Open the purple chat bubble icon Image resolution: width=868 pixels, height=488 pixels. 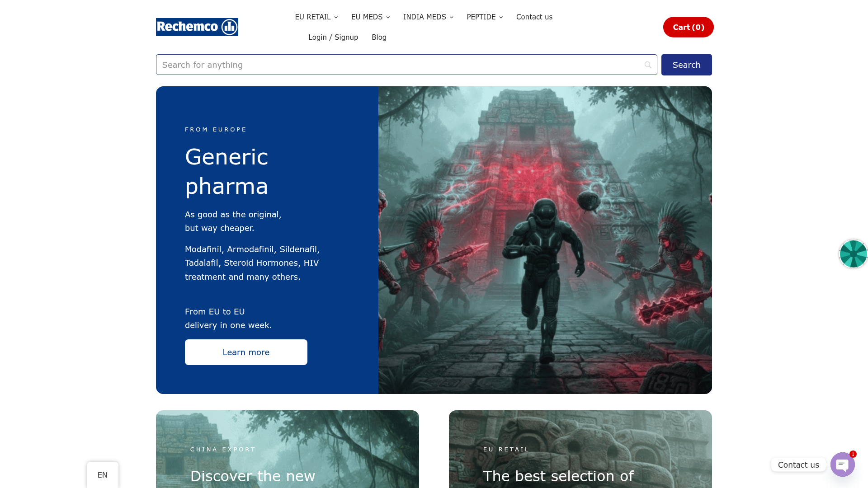(842, 465)
